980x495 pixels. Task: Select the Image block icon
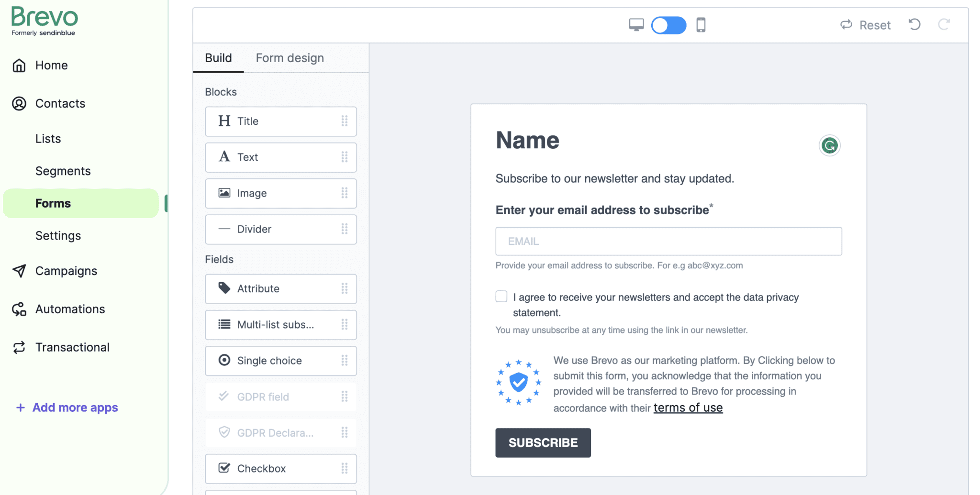coord(224,193)
